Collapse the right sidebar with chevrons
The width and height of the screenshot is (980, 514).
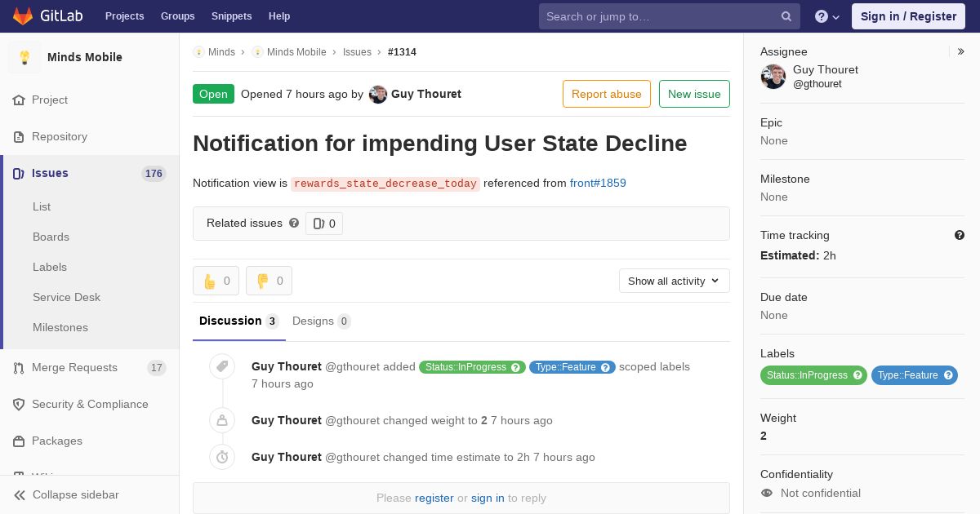pos(961,51)
